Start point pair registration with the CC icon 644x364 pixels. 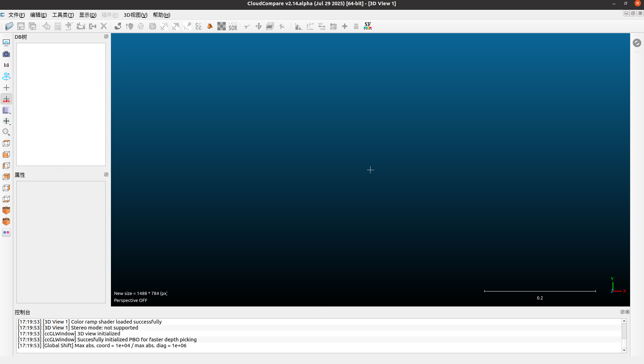click(x=198, y=26)
